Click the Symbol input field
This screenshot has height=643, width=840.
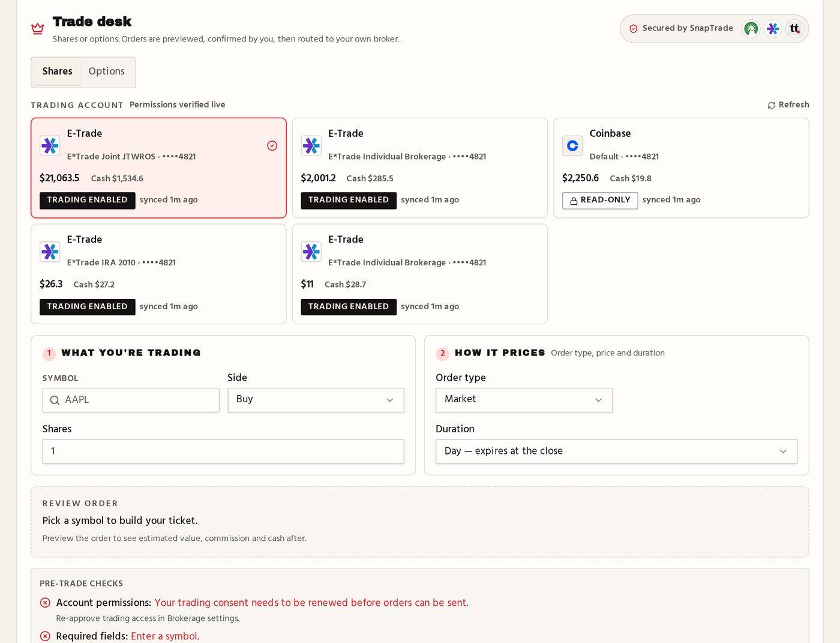coord(131,400)
